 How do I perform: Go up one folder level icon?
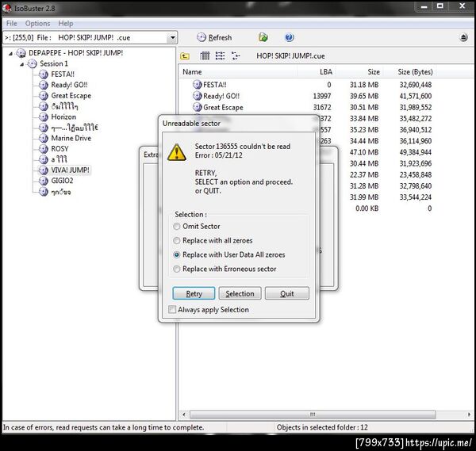click(185, 55)
